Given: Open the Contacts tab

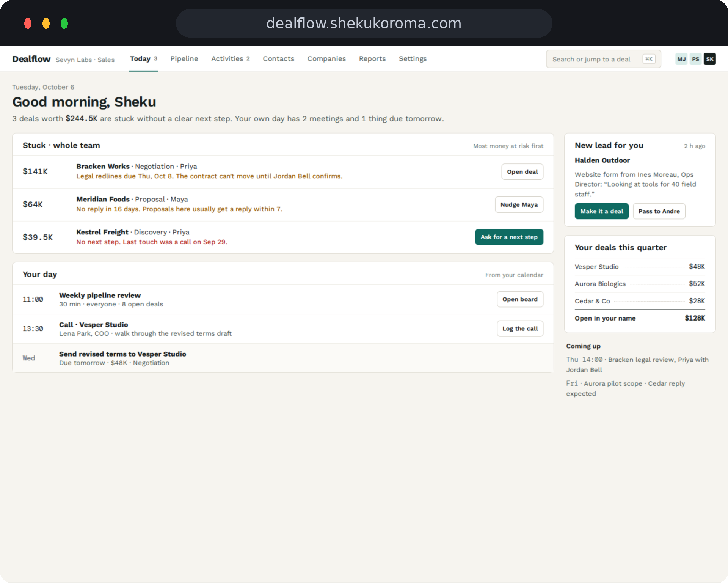Looking at the screenshot, I should click(x=279, y=59).
